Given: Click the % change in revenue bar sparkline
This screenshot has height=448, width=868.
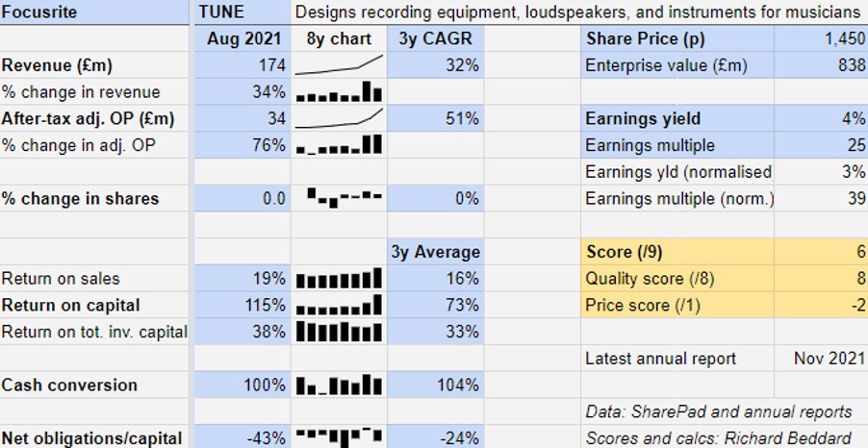Looking at the screenshot, I should (339, 92).
